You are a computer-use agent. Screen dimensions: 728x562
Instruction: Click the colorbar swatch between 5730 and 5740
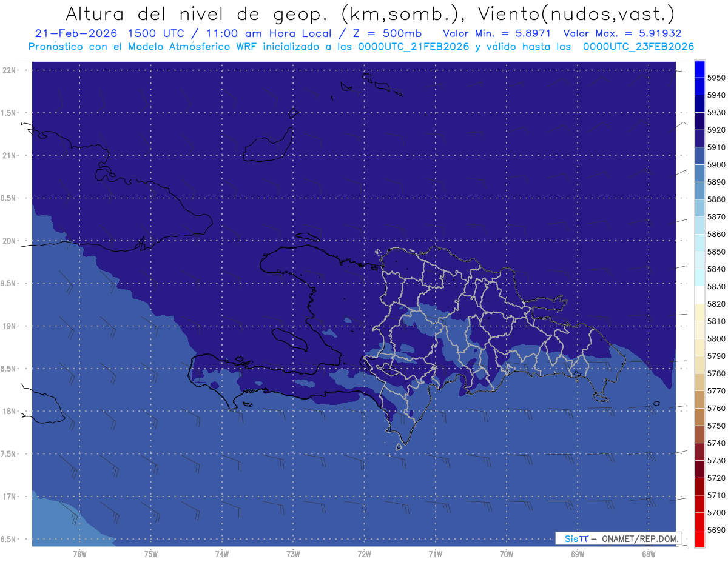(699, 452)
